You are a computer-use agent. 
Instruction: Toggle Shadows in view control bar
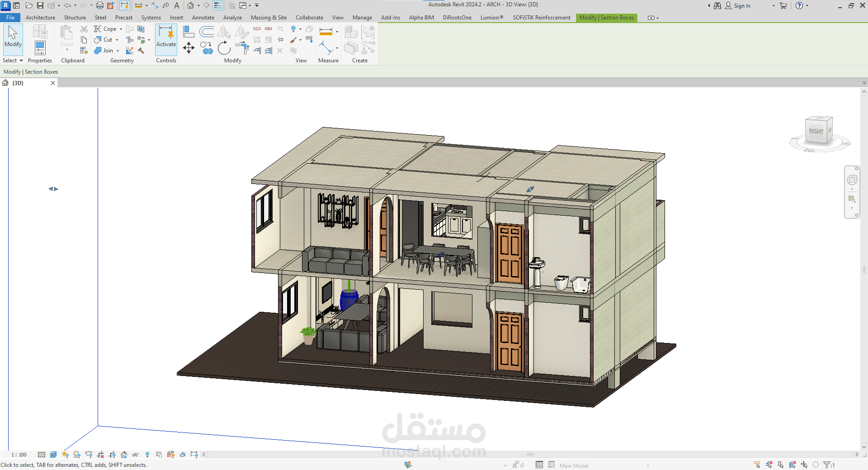tap(77, 455)
